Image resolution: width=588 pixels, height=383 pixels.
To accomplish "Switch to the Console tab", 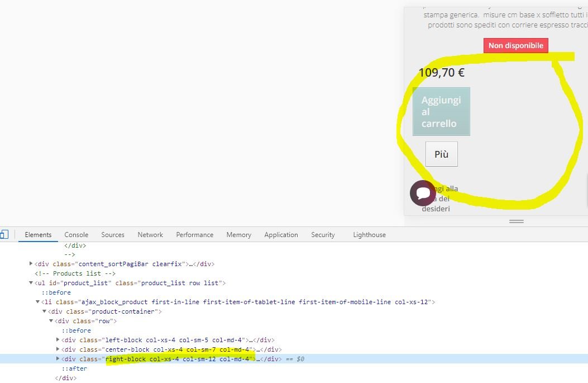I will pos(76,235).
